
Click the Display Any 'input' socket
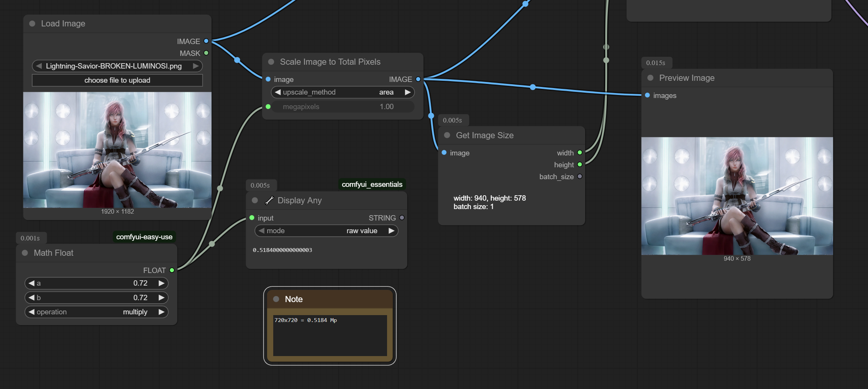click(x=252, y=218)
